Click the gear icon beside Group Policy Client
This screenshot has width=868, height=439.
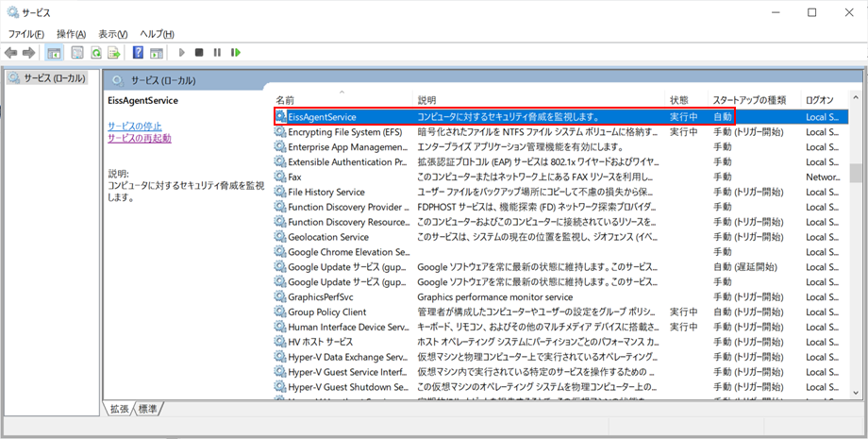280,312
